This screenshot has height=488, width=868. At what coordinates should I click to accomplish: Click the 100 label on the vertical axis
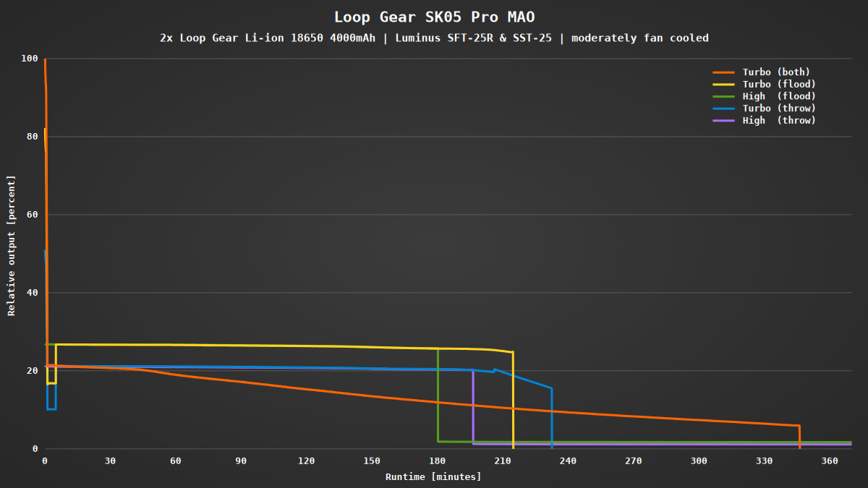tap(30, 59)
